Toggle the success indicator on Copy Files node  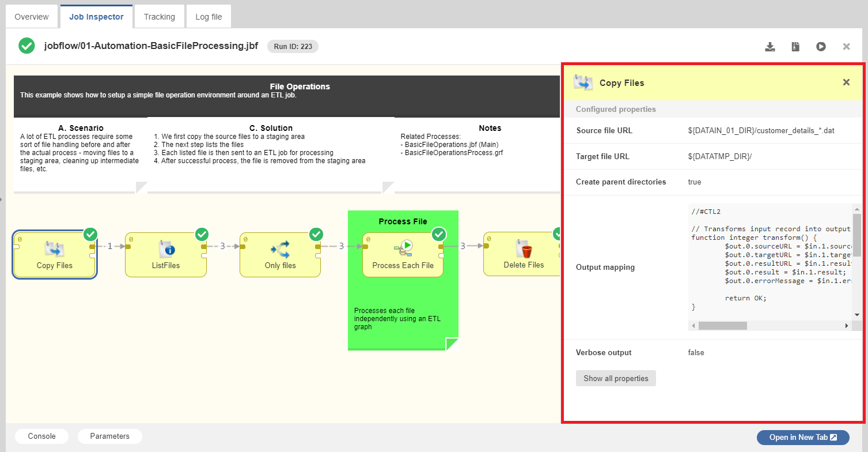coord(90,234)
